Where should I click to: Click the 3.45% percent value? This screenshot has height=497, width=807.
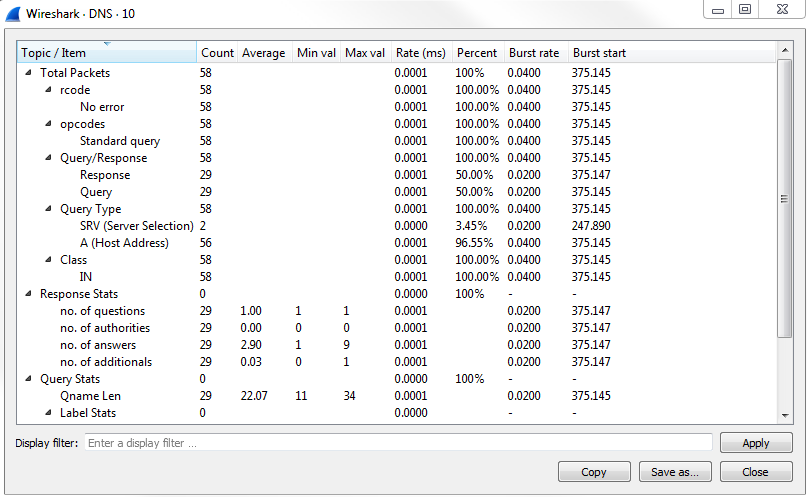[x=471, y=225]
